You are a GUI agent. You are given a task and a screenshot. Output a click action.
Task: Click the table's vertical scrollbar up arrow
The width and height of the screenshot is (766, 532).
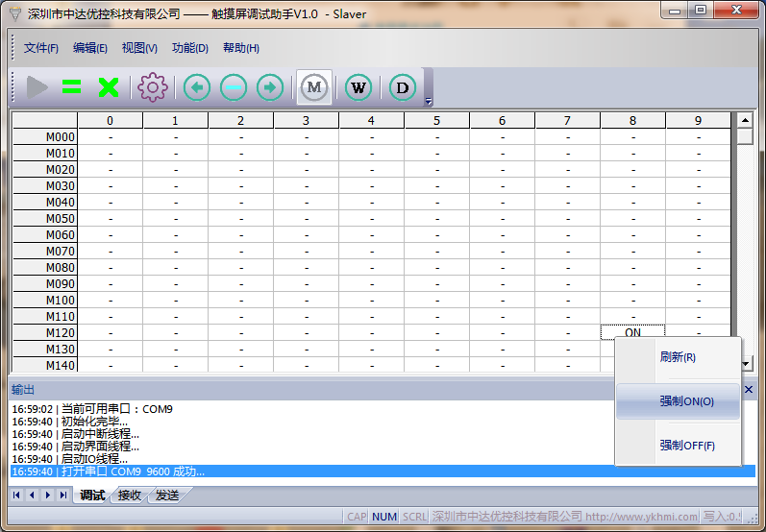[x=744, y=121]
